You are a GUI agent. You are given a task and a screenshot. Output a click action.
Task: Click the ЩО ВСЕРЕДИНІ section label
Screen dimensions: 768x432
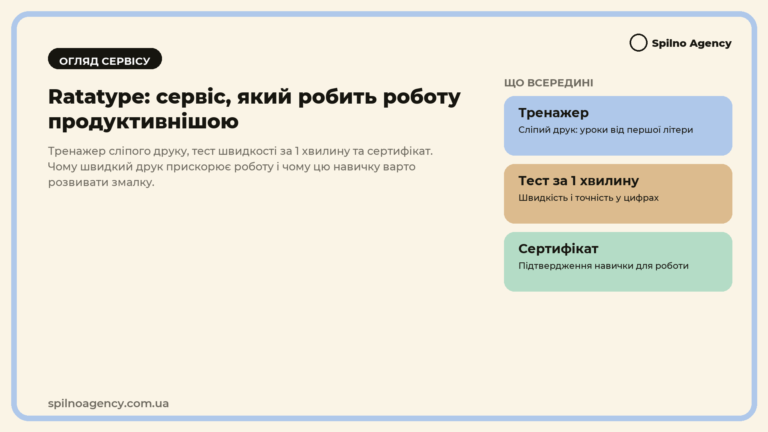pos(549,83)
